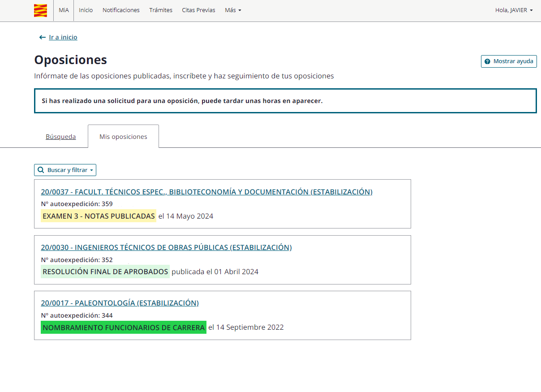The height and width of the screenshot is (392, 541).
Task: Open the Hola, JAVIER user menu
Action: coord(514,10)
